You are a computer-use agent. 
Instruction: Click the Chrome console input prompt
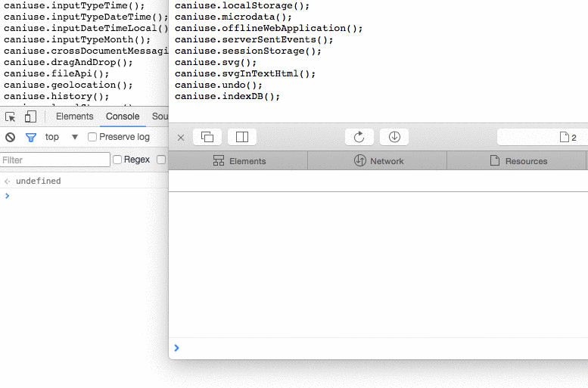[7, 196]
